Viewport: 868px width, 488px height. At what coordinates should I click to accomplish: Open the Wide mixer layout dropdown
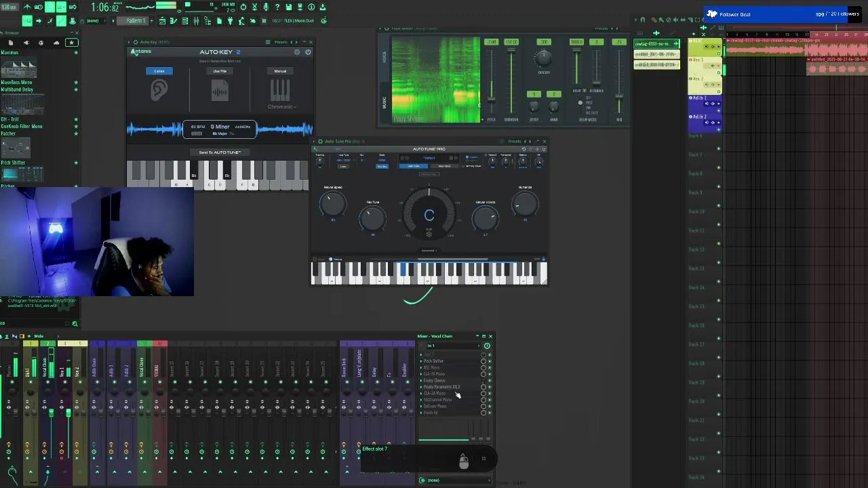(39, 336)
